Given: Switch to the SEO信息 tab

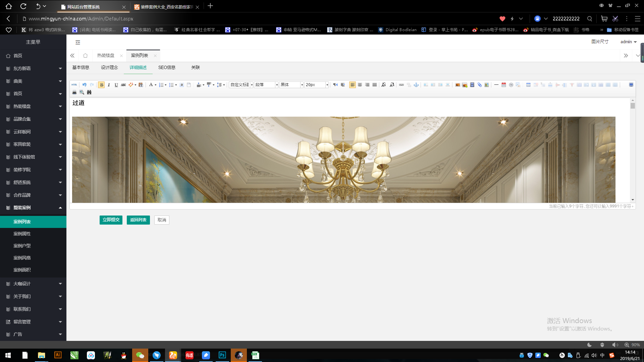Looking at the screenshot, I should tap(167, 67).
